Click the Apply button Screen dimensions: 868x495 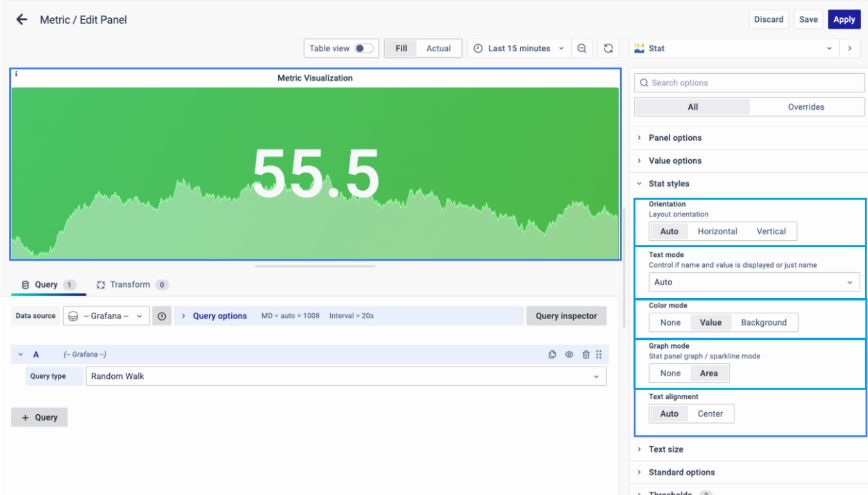pyautogui.click(x=844, y=19)
